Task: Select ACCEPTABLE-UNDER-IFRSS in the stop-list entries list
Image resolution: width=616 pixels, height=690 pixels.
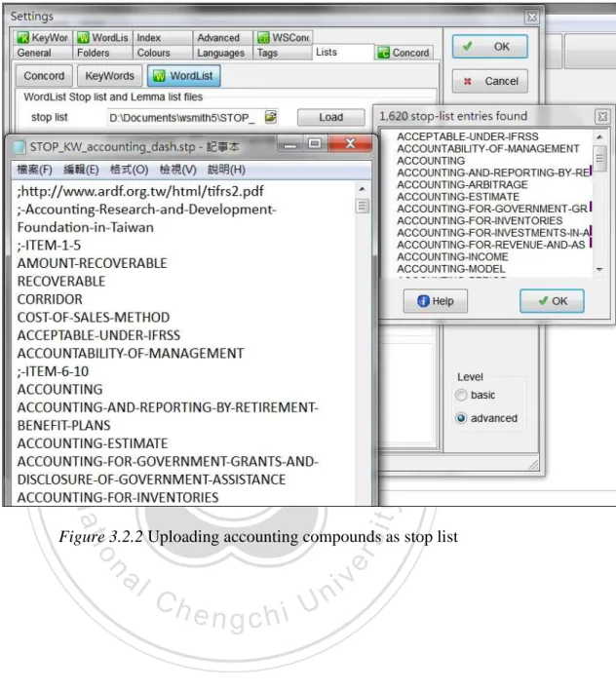Action: (x=467, y=136)
